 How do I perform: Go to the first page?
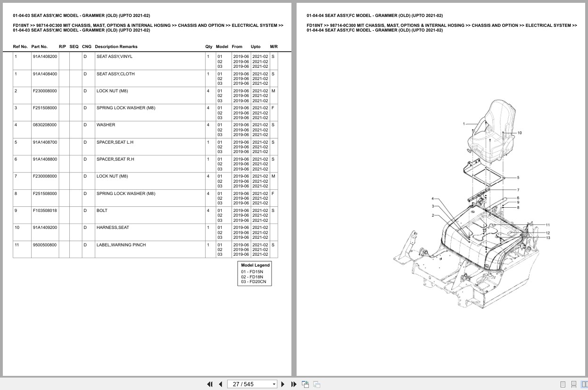pyautogui.click(x=210, y=384)
